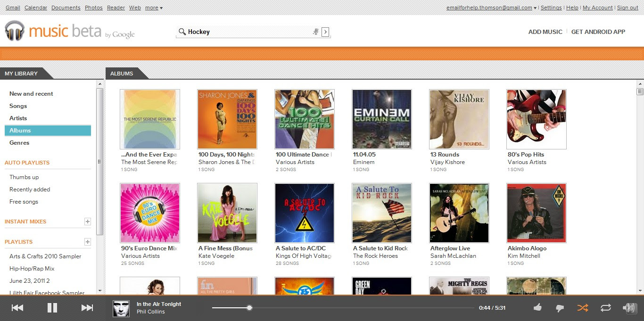Click the voice search microphone icon

(316, 32)
